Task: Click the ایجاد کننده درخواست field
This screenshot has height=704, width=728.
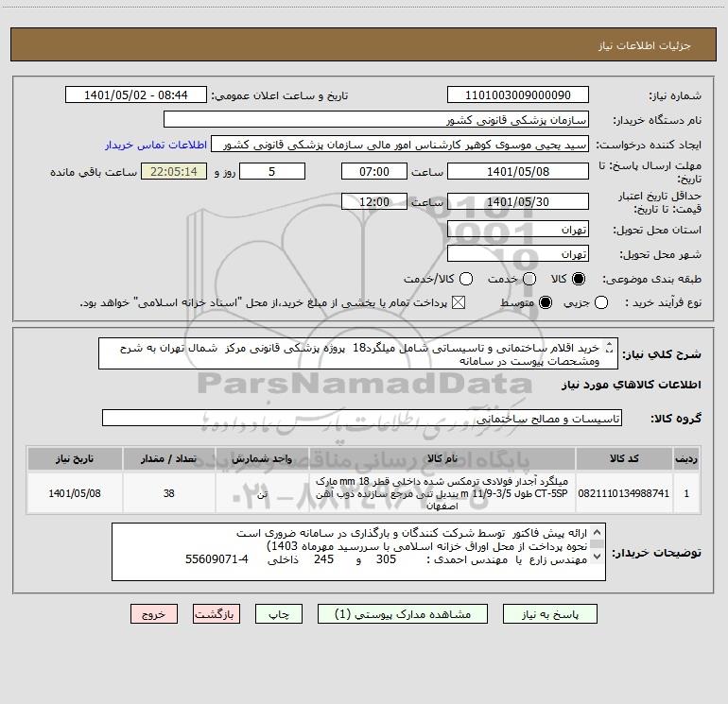Action: point(400,144)
